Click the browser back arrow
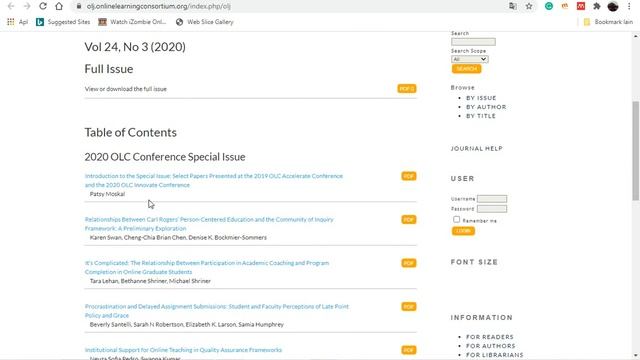This screenshot has height=360, width=640. click(x=11, y=6)
